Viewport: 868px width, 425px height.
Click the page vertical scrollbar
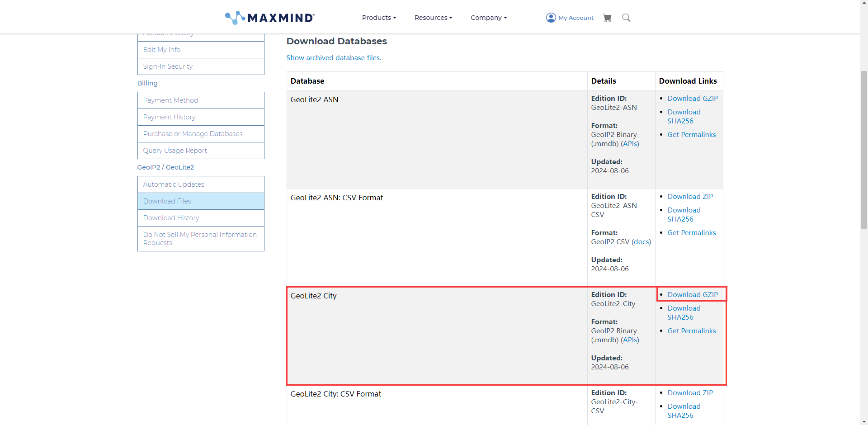(864, 149)
